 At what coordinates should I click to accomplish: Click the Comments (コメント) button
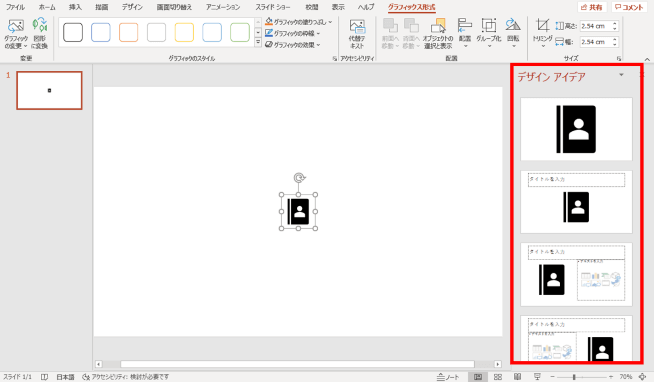[x=629, y=7]
